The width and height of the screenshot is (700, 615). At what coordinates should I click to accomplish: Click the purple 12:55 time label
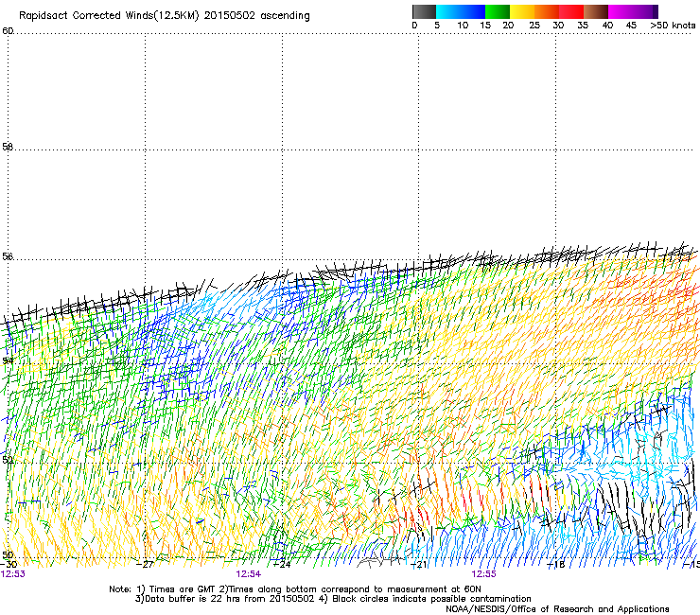pos(484,574)
